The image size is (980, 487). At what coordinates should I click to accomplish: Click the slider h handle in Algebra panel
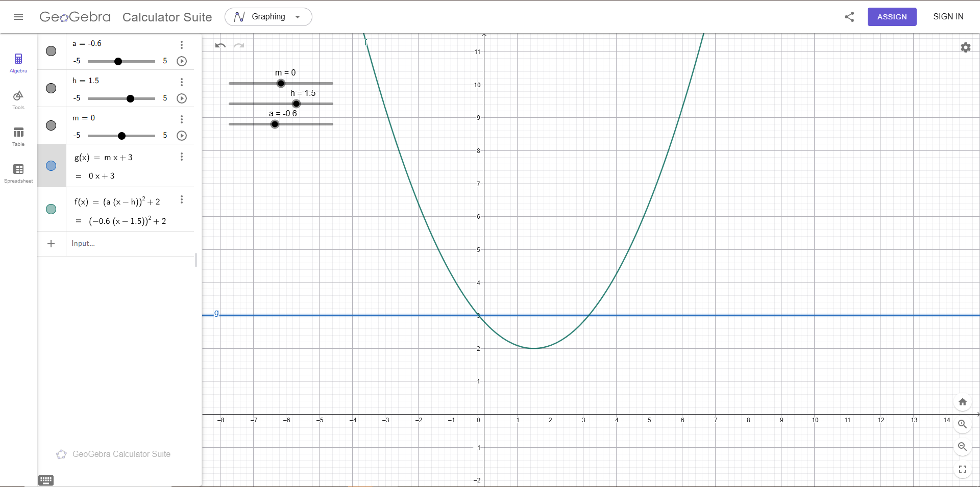click(131, 98)
